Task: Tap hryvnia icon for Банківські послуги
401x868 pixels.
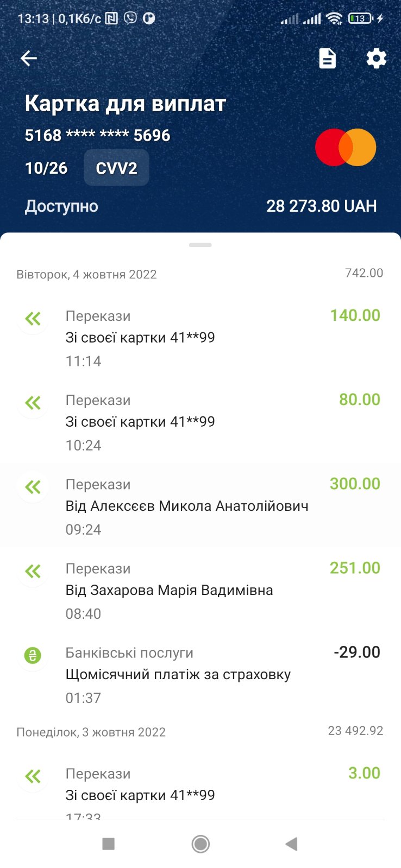Action: [33, 656]
